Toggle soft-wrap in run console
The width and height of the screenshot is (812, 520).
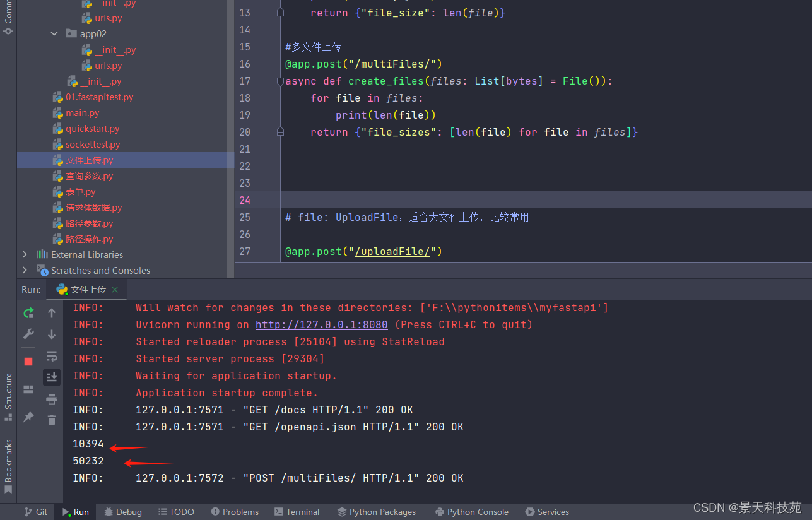click(x=52, y=356)
